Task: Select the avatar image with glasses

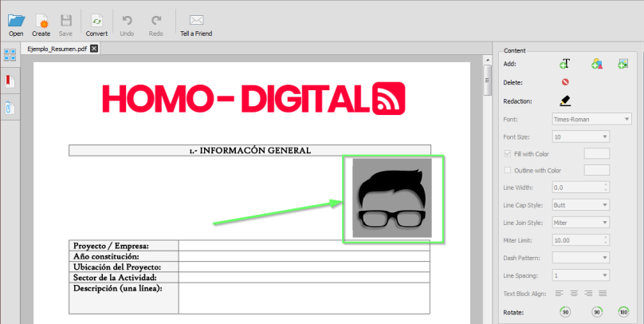Action: click(392, 198)
